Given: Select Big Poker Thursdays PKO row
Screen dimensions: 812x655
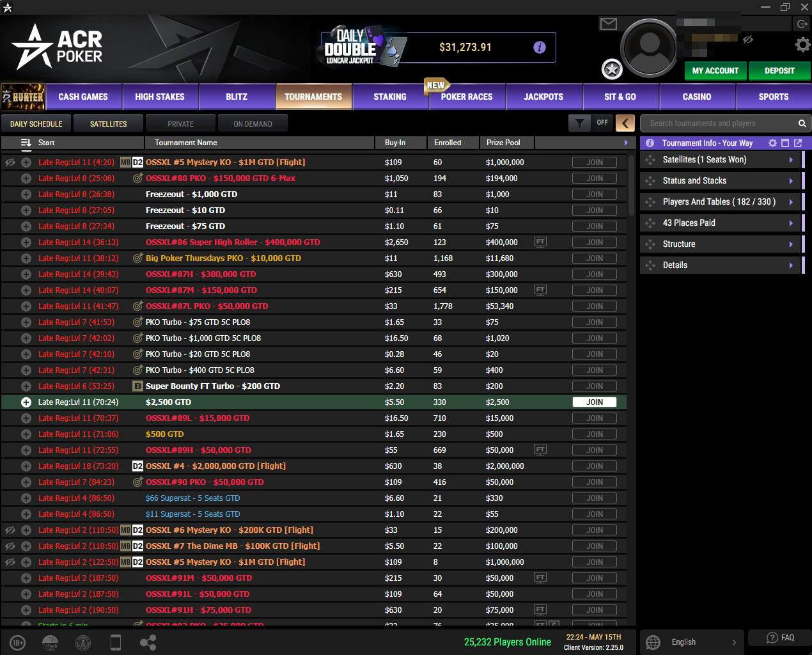Looking at the screenshot, I should point(313,258).
